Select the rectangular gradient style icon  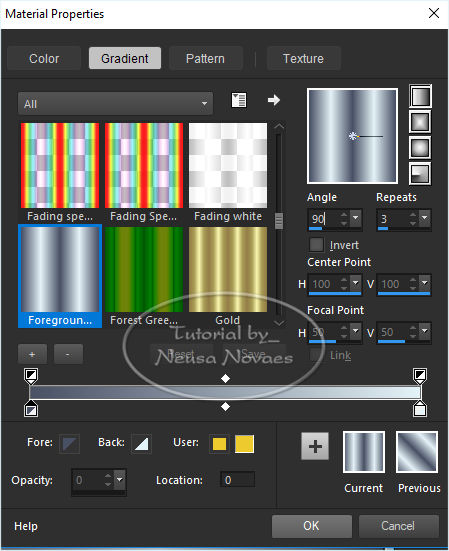tap(420, 122)
